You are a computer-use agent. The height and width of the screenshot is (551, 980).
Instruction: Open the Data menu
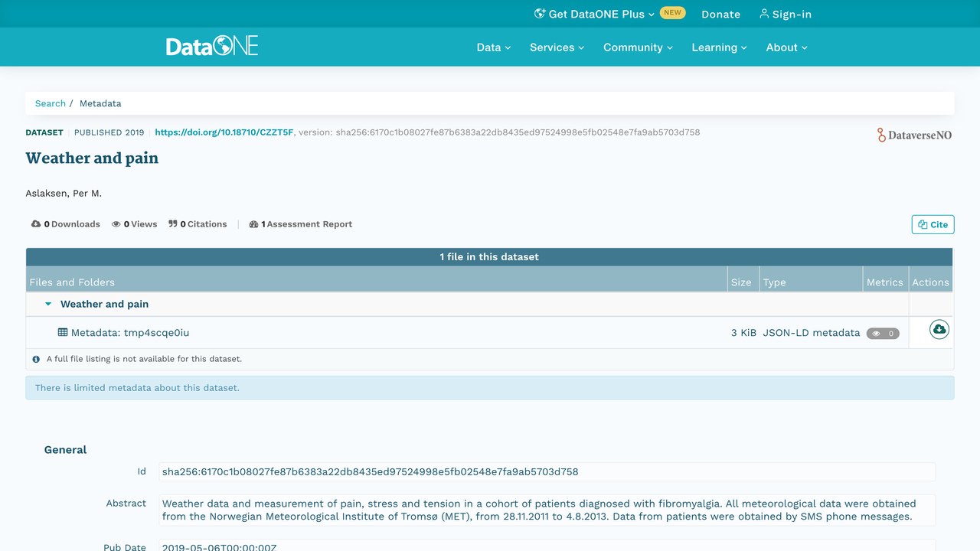click(494, 47)
